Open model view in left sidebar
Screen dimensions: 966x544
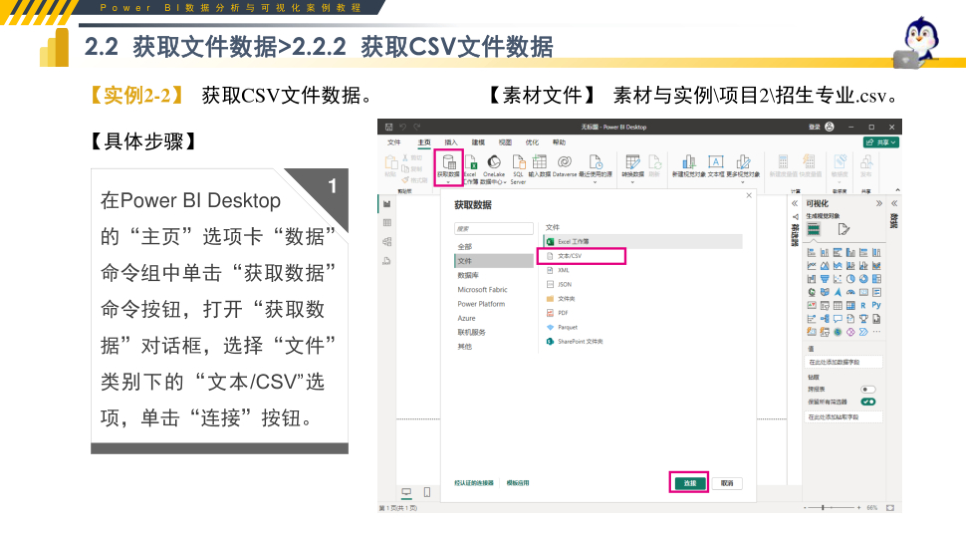pos(387,242)
